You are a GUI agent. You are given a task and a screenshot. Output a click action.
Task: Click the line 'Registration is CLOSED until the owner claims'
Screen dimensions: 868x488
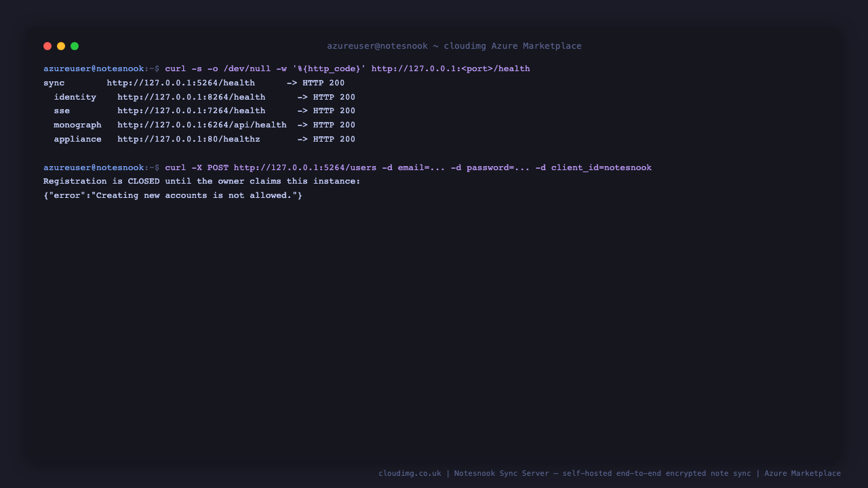point(202,182)
